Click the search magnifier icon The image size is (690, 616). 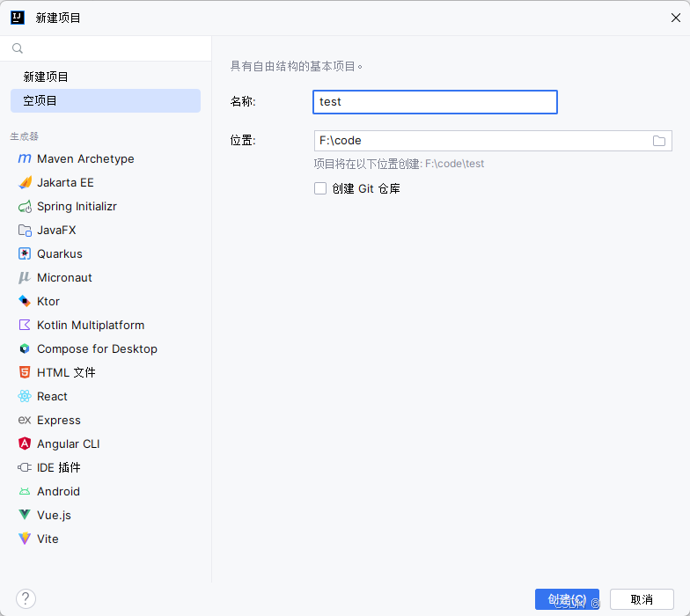[18, 48]
